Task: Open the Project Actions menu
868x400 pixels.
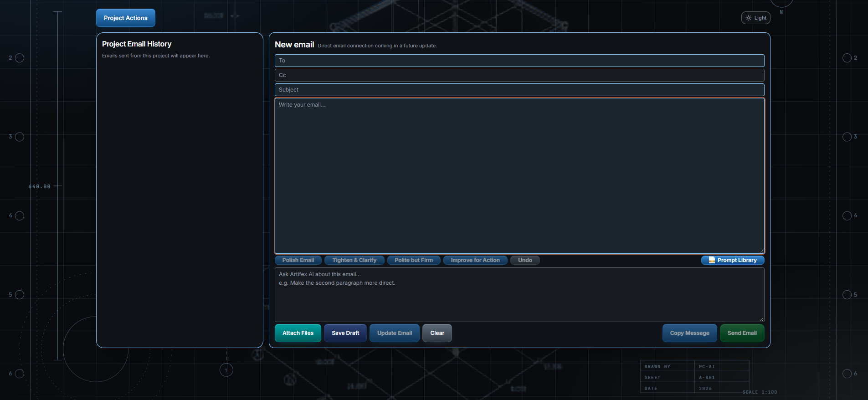Action: pos(125,18)
